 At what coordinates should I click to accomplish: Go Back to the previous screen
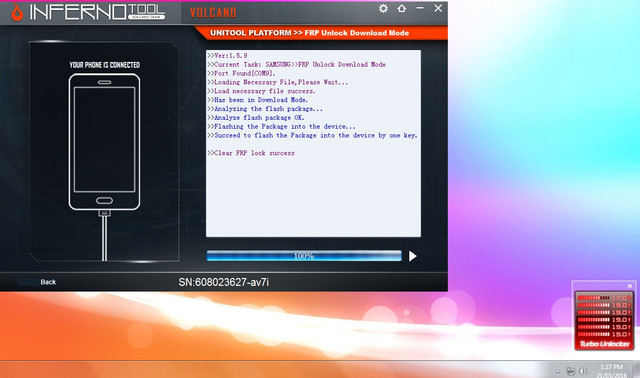(48, 282)
